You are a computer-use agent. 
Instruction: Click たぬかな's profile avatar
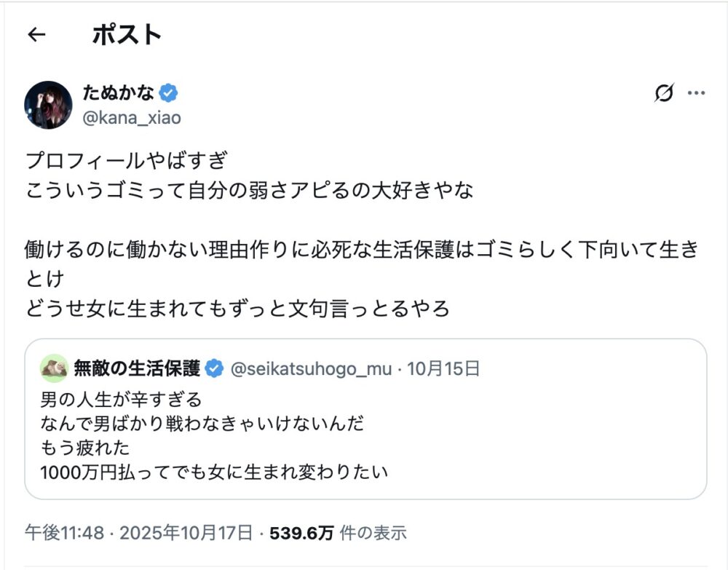48,105
